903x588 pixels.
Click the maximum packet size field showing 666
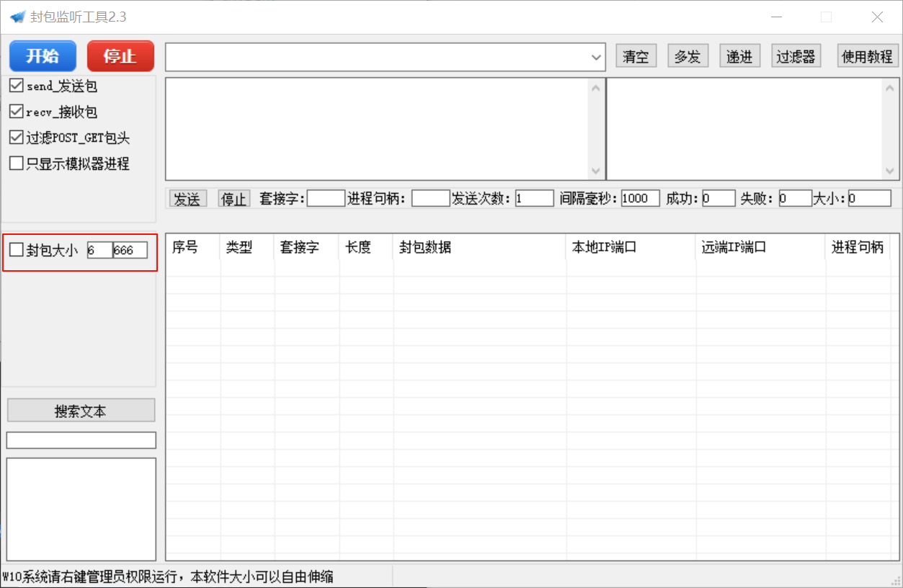(x=130, y=250)
